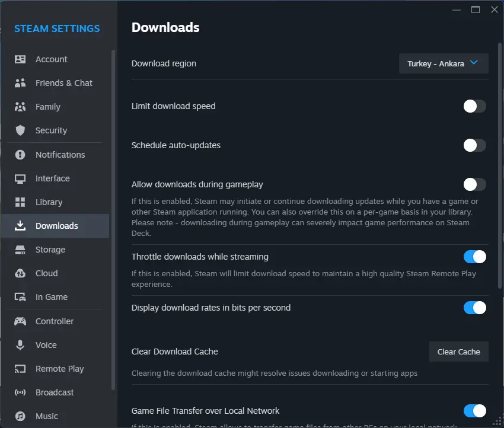Click the Cloud icon in the sidebar

[20, 273]
